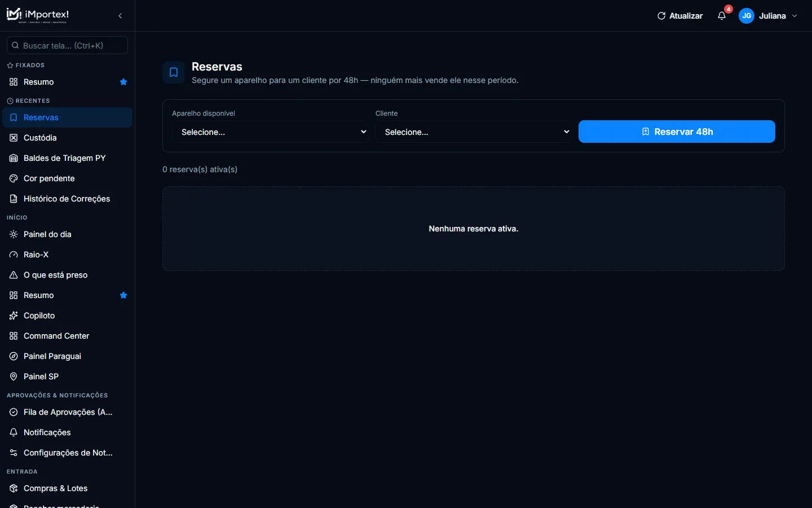Click the Histórico de Correções icon
The height and width of the screenshot is (508, 812).
point(14,199)
